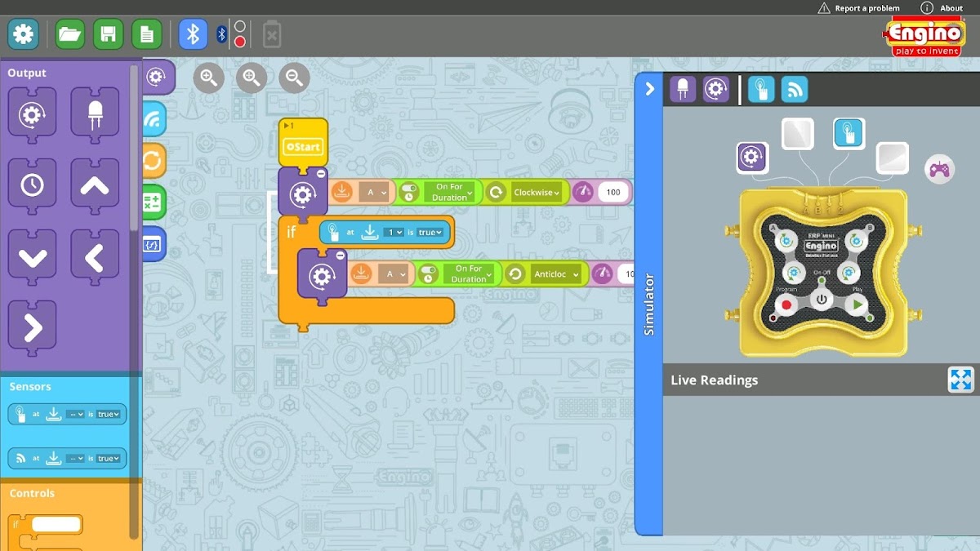Toggle the On For Duration switch in first motor block
Screen dimensions: 980x551
pyautogui.click(x=408, y=193)
